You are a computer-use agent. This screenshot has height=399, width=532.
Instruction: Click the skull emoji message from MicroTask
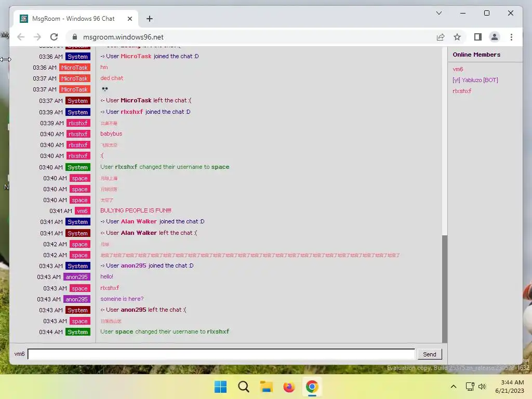[105, 89]
